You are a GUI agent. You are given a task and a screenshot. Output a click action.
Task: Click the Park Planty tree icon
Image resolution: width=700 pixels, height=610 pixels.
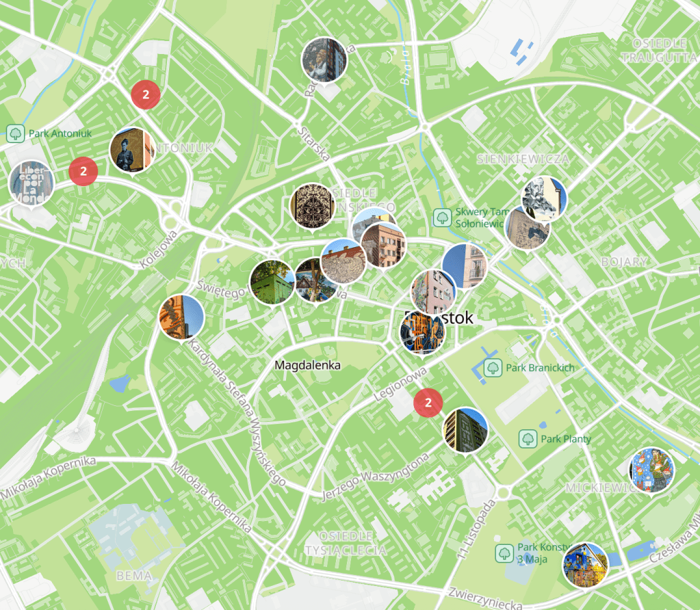[x=528, y=439]
